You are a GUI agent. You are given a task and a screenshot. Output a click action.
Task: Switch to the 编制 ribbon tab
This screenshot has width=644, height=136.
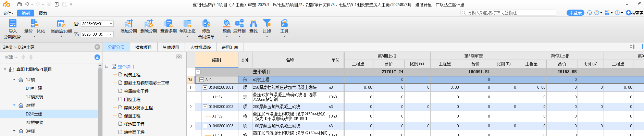click(x=26, y=13)
